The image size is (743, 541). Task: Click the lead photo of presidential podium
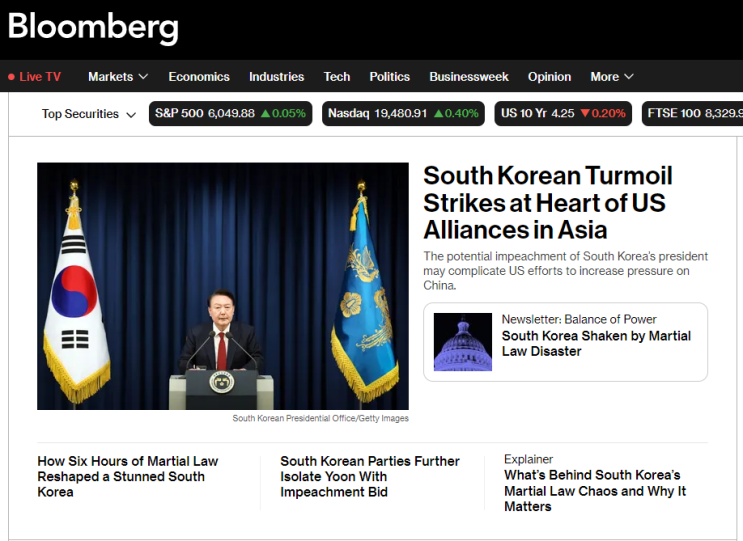coord(223,286)
